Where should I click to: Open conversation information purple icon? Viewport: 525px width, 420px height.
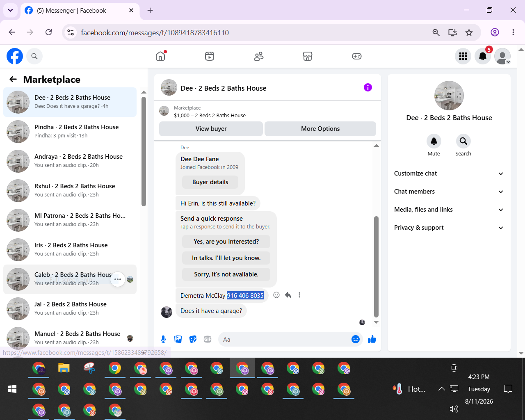(368, 87)
